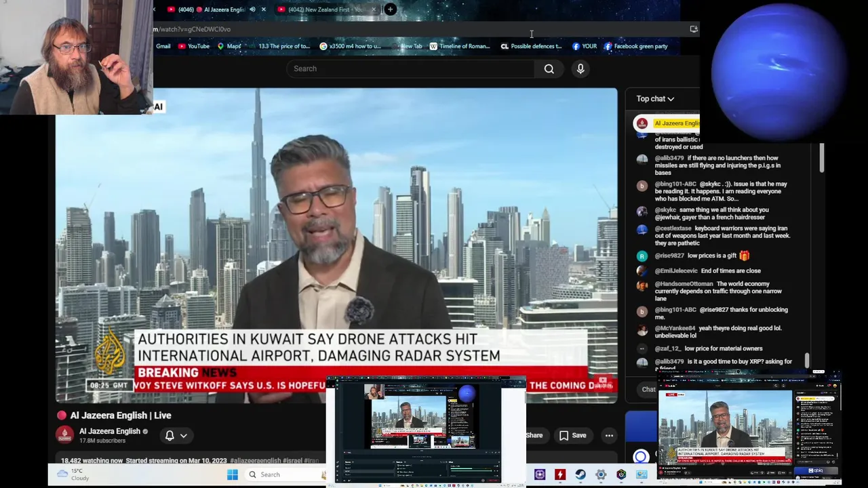868x488 pixels.
Task: Open Steam from taskbar
Action: pyautogui.click(x=580, y=474)
